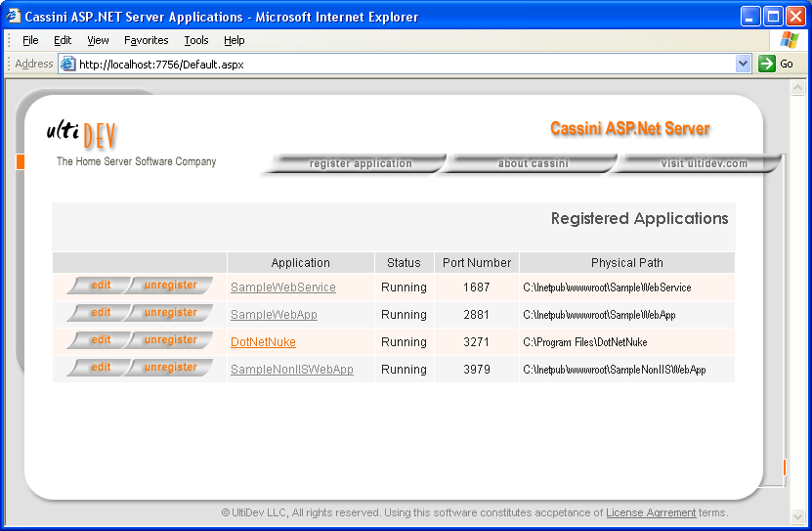
Task: Click the scrollbar up arrow
Action: point(797,88)
